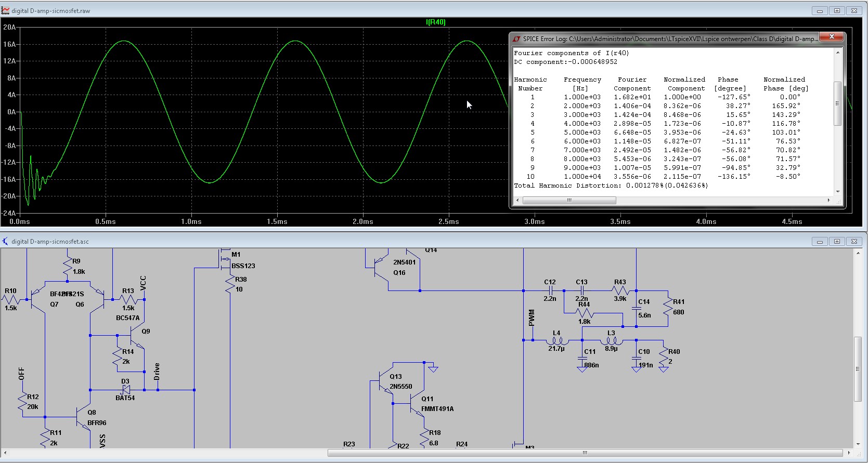
Task: Click the error log scroll up arrow
Action: coord(837,52)
